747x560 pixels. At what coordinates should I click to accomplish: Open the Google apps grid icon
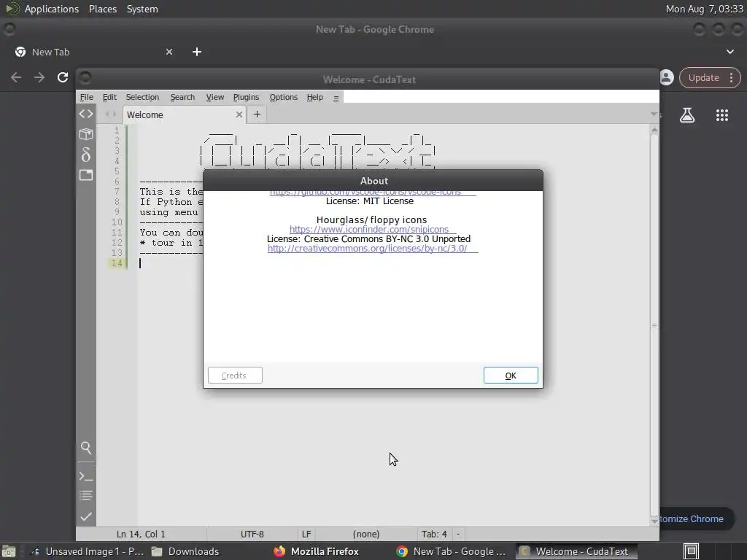pos(722,115)
